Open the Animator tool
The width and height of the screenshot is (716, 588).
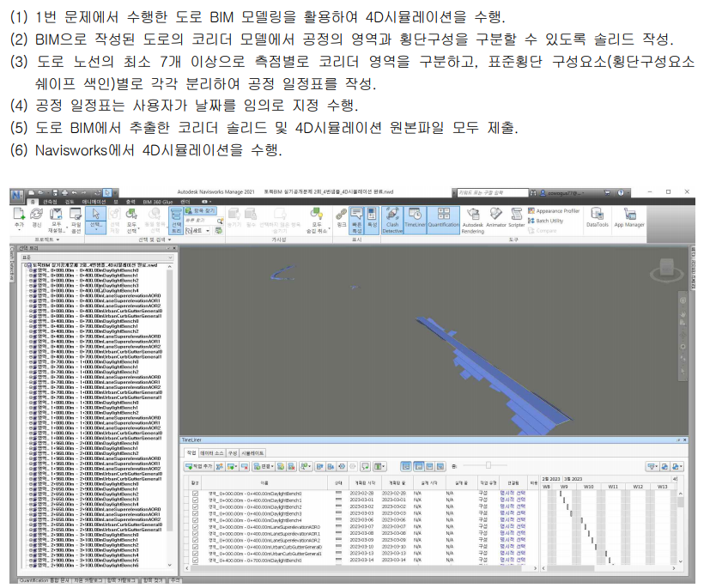(496, 218)
